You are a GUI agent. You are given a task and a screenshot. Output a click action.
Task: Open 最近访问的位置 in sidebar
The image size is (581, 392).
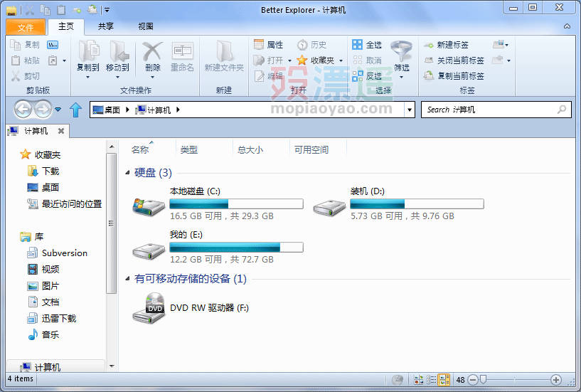pyautogui.click(x=65, y=204)
